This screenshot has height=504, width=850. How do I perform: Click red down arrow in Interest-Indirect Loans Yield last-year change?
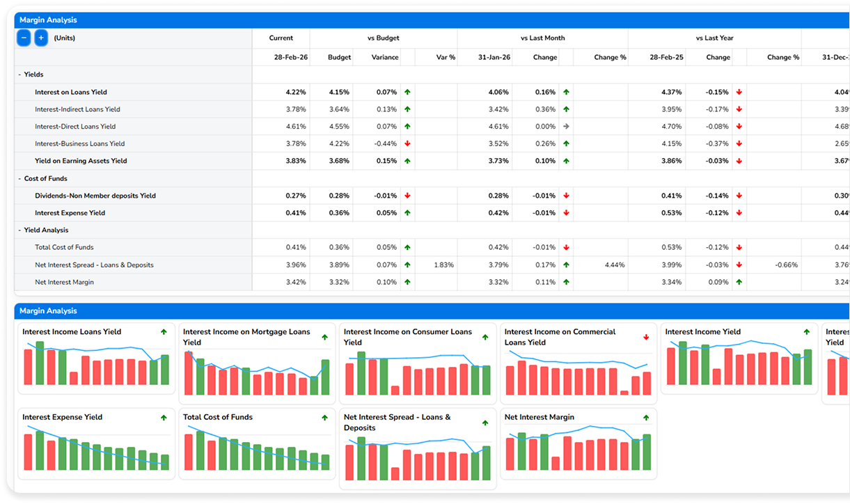(x=739, y=109)
